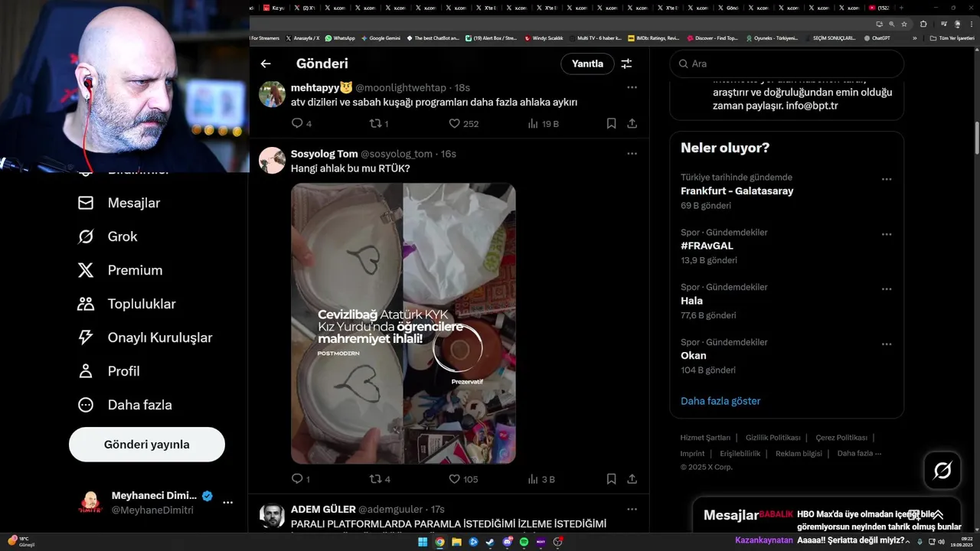This screenshot has height=551, width=980.
Task: Open WhatsApp bookmark in bookmarks bar
Action: pos(340,37)
